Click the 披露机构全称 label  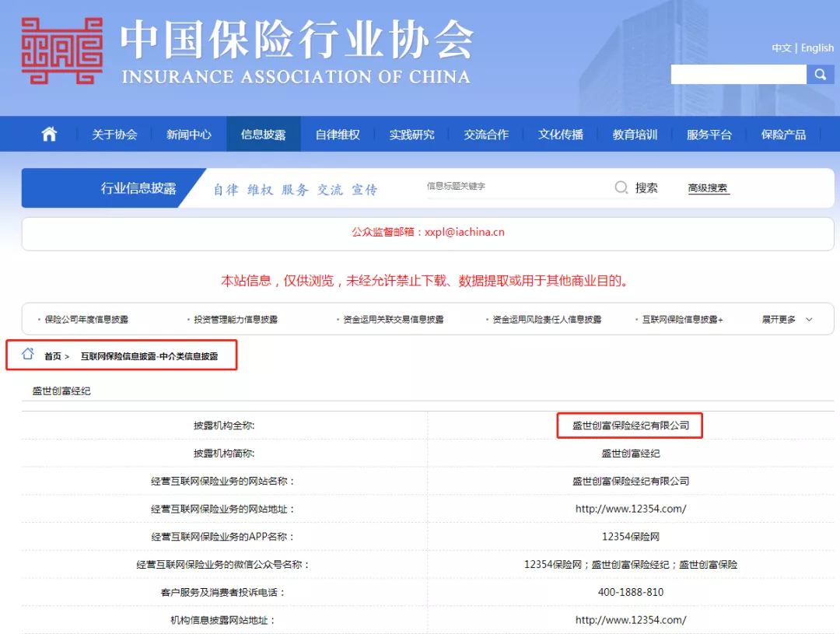(x=224, y=426)
